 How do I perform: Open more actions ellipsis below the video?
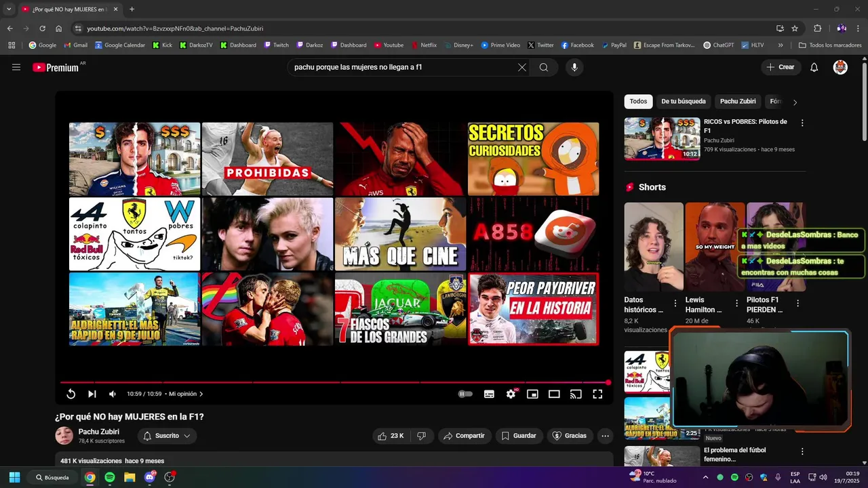pyautogui.click(x=606, y=436)
